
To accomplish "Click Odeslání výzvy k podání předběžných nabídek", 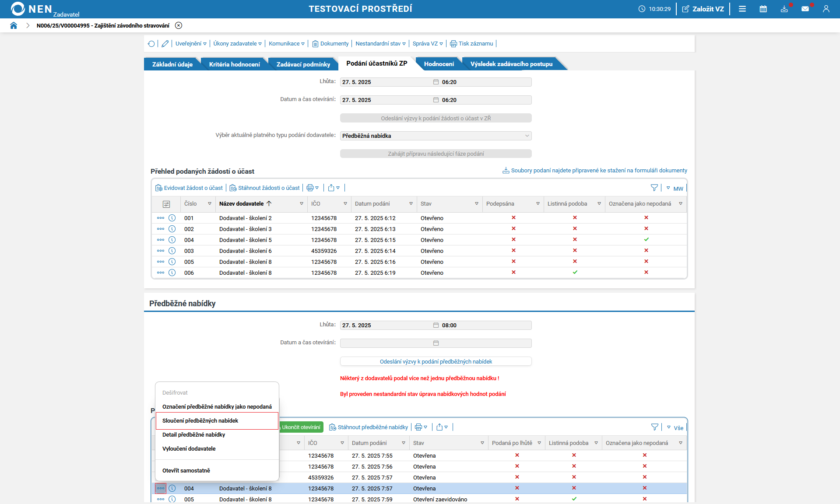I will coord(436,362).
